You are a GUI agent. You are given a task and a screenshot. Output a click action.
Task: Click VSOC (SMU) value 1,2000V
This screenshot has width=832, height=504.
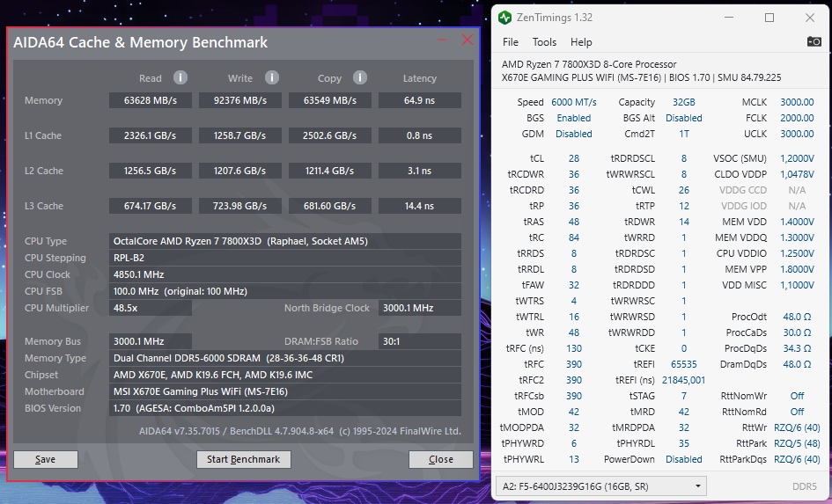[x=797, y=158]
